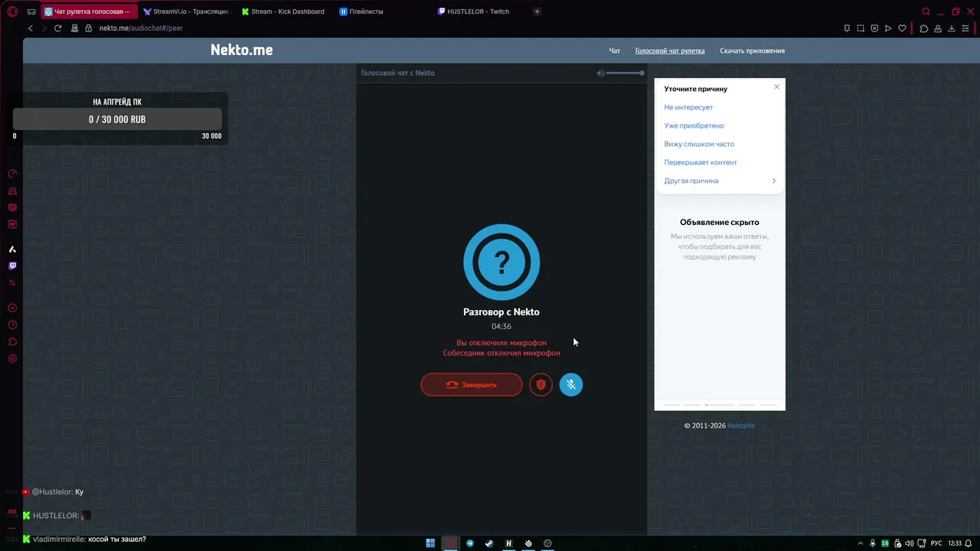The height and width of the screenshot is (551, 980).
Task: Open the Easy Setup sliders icon
Action: [x=965, y=28]
